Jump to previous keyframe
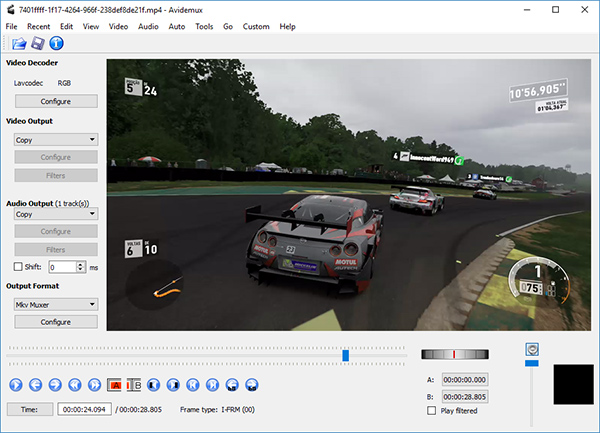 click(x=75, y=385)
